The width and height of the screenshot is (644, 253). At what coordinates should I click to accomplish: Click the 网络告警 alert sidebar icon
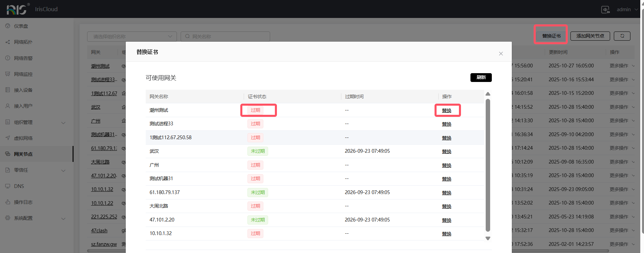tap(7, 58)
